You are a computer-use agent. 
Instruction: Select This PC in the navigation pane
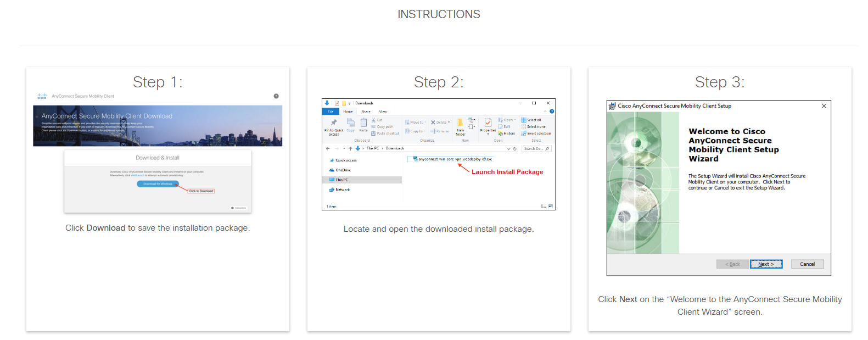[x=362, y=180]
